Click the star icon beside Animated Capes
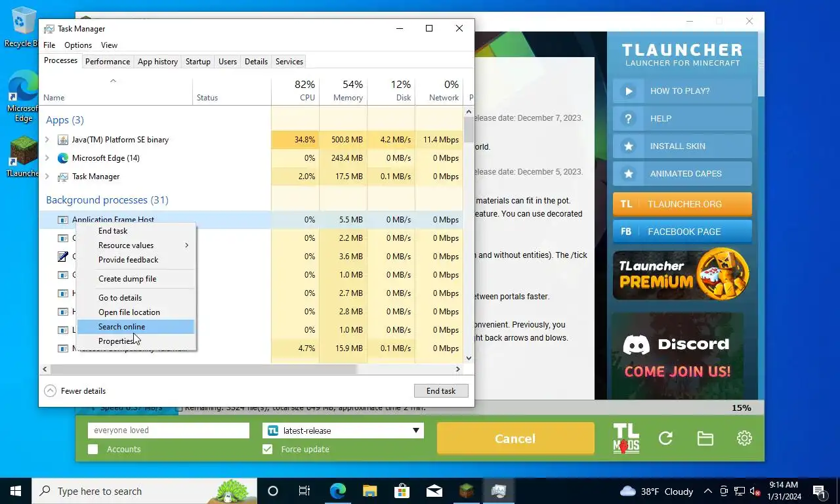The width and height of the screenshot is (840, 504). (629, 174)
